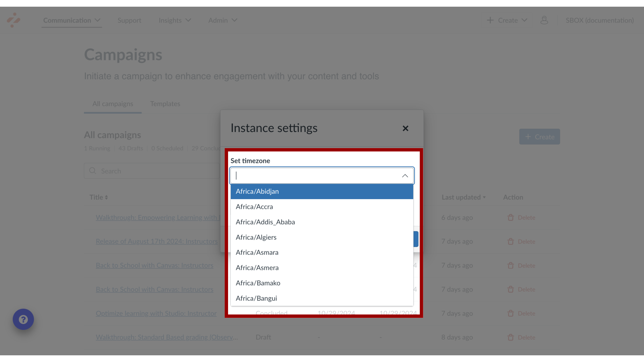644x362 pixels.
Task: Click the help question mark icon
Action: (23, 319)
